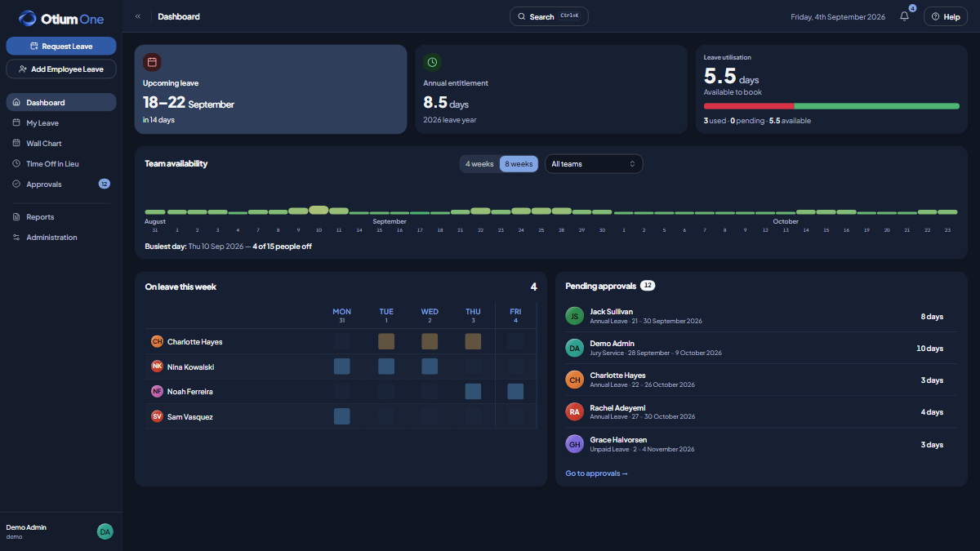980x551 pixels.
Task: Click the Request Leave button
Action: click(61, 47)
